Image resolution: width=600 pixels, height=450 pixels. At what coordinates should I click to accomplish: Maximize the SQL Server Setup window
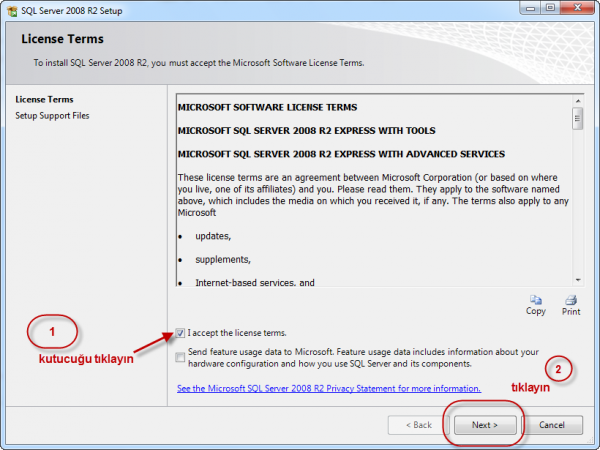coord(550,8)
